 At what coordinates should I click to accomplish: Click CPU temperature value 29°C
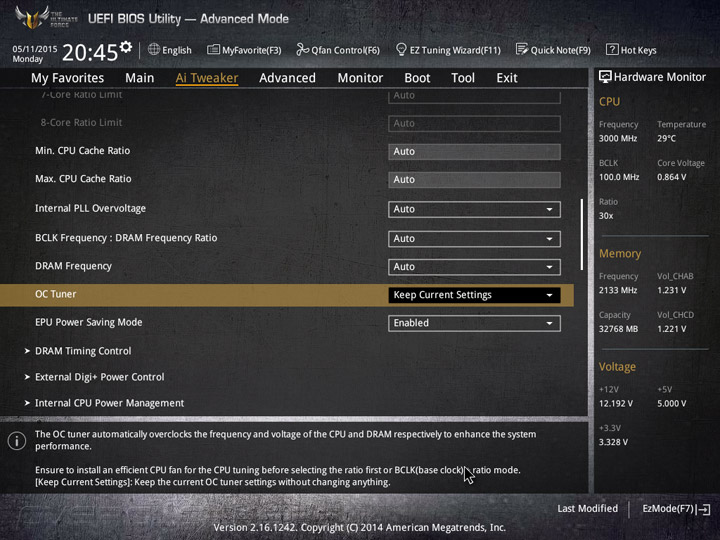click(666, 138)
